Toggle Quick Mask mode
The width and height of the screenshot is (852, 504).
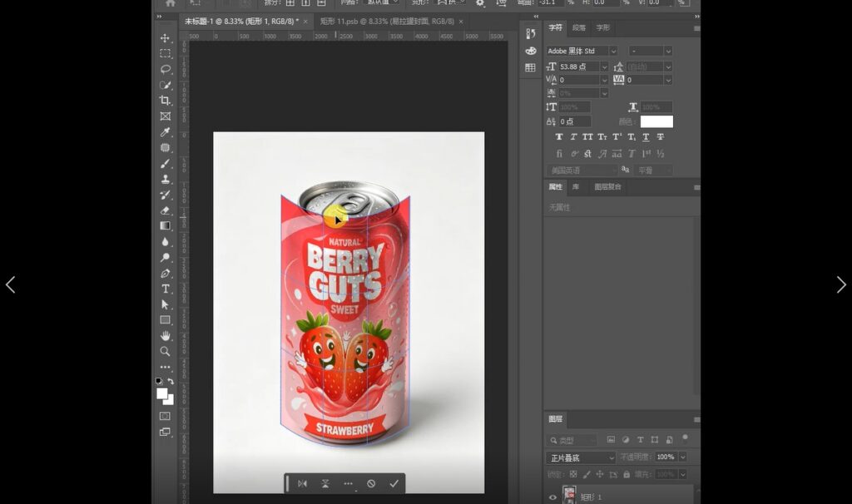pyautogui.click(x=166, y=416)
